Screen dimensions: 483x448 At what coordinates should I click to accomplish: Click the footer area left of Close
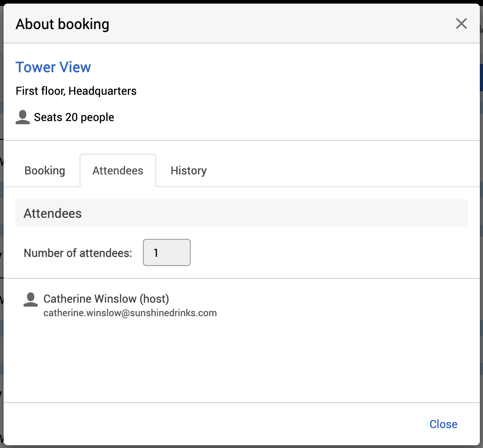(215, 424)
